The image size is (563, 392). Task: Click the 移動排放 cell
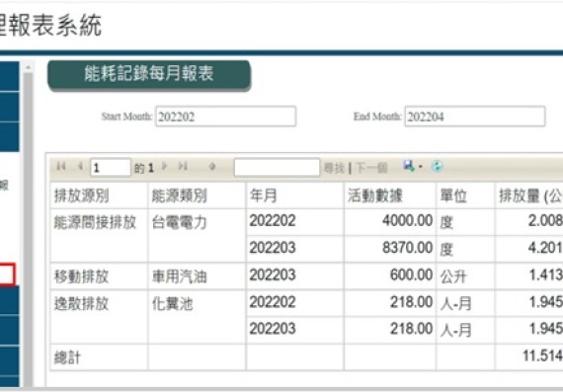[99, 276]
